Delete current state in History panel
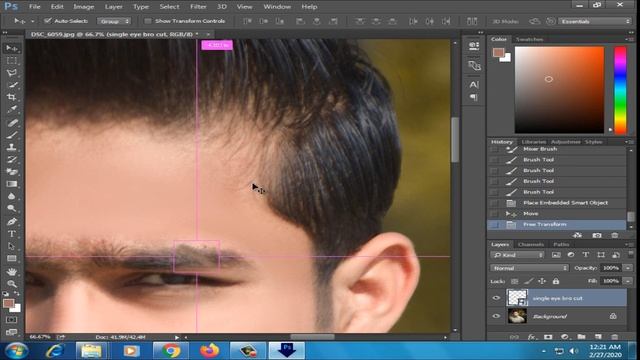This screenshot has height=360, width=640. (x=614, y=235)
